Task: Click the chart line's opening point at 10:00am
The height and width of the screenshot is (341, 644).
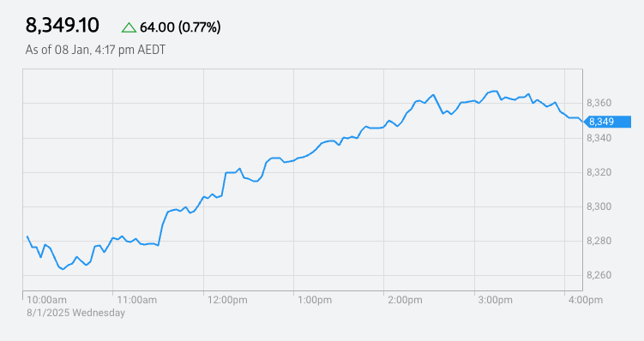Action: point(27,236)
